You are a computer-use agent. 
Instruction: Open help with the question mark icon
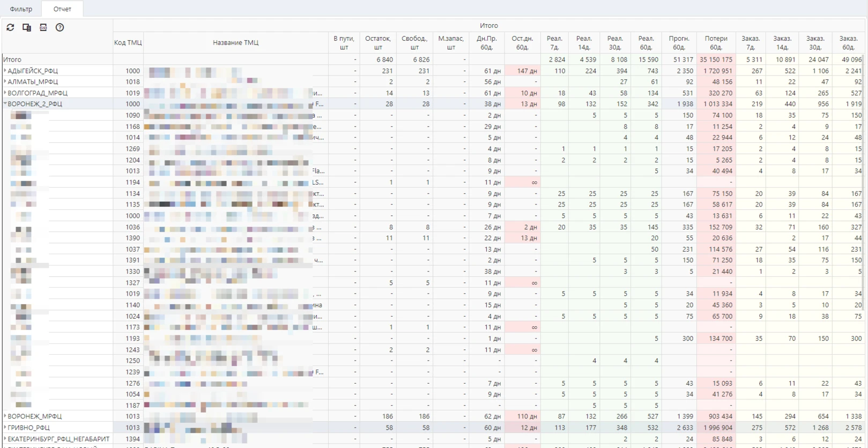[x=60, y=27]
